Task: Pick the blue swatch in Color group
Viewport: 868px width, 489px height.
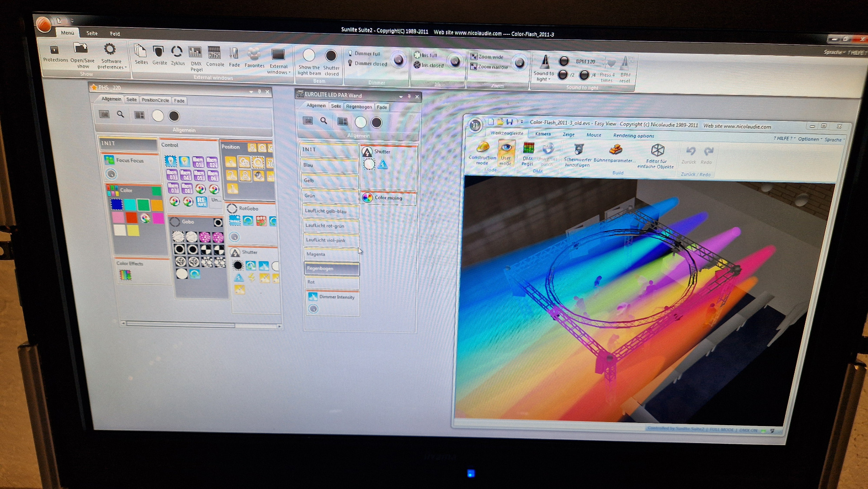Action: click(117, 205)
